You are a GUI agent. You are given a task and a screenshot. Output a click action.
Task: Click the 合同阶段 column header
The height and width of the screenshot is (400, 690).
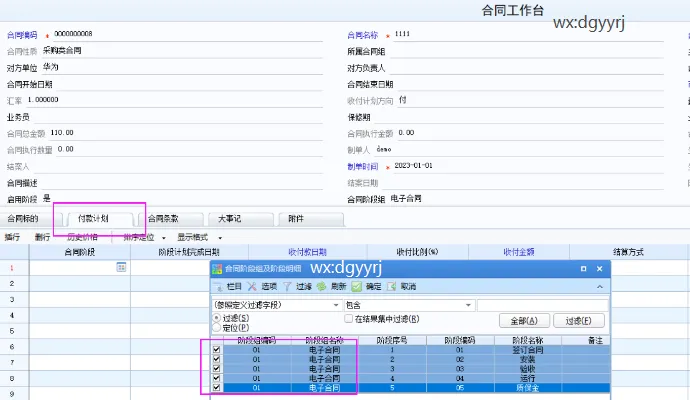click(80, 252)
